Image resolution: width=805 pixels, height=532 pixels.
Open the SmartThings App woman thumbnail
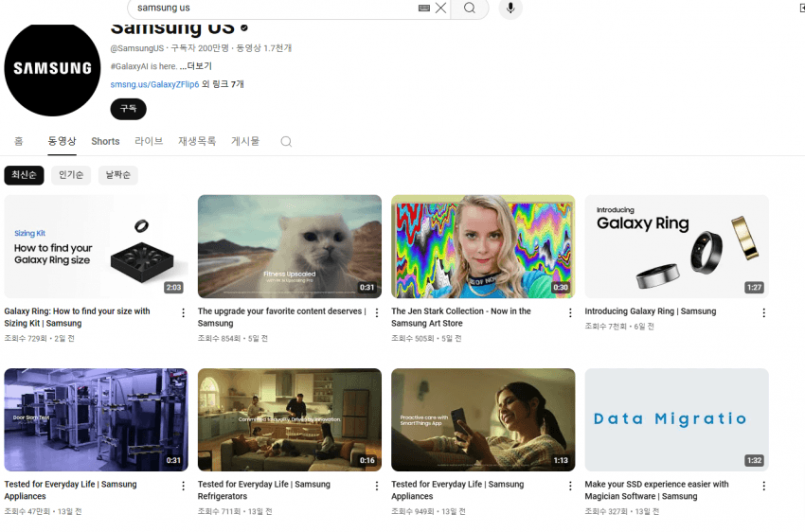[483, 419]
